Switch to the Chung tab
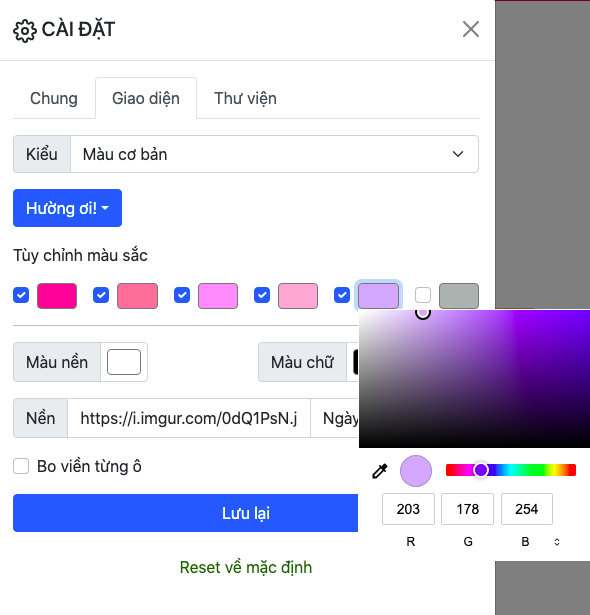Image resolution: width=590 pixels, height=615 pixels. 54,98
